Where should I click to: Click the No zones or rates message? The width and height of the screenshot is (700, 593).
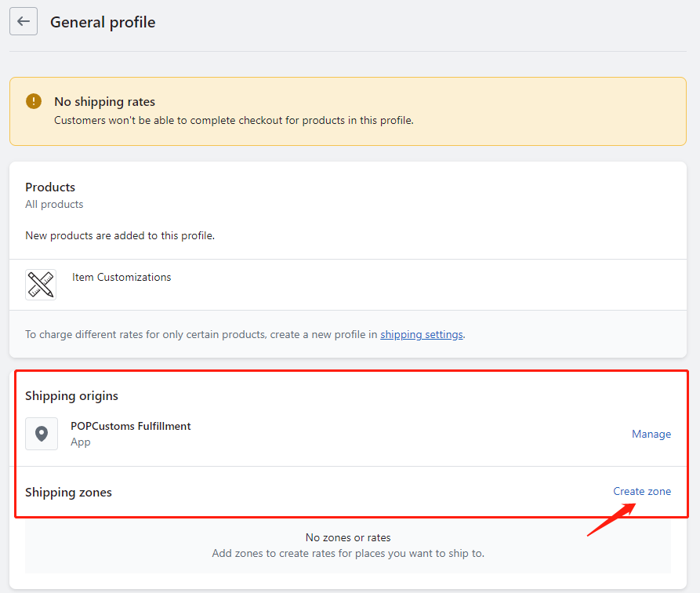[348, 537]
